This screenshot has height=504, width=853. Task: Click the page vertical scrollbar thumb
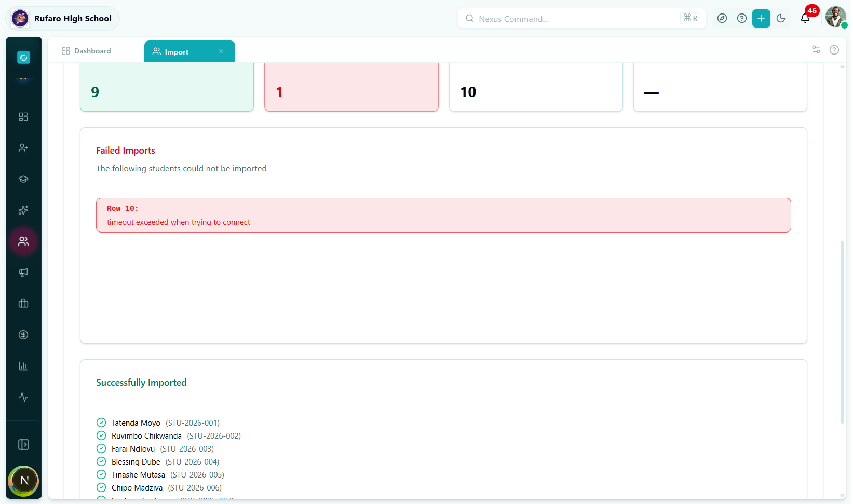[842, 332]
